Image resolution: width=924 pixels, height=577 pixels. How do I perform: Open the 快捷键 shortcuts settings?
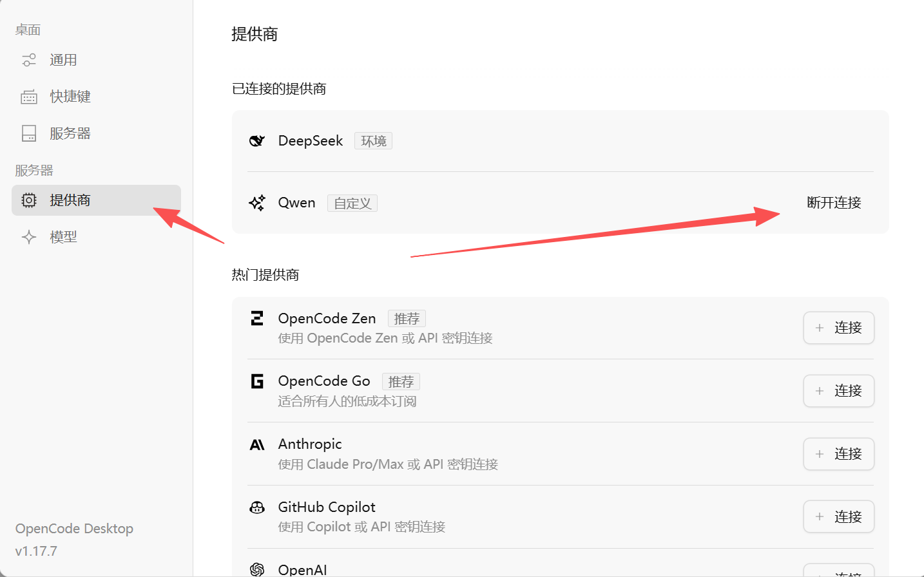[x=96, y=97]
